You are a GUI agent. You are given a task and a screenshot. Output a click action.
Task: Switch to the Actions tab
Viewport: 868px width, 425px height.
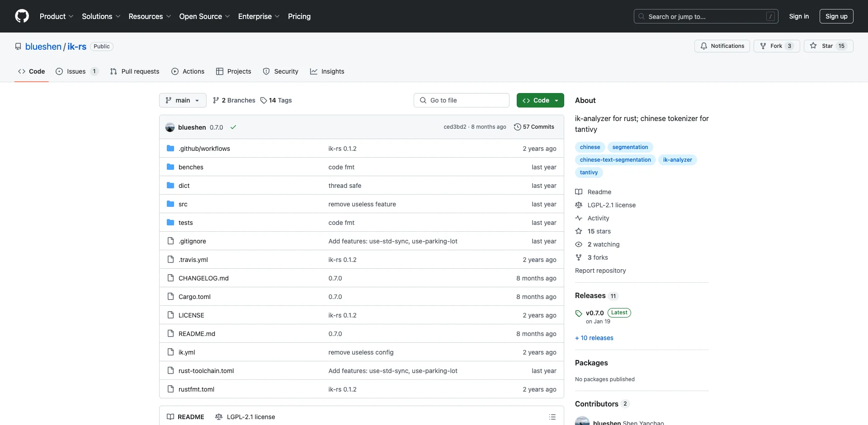[188, 71]
